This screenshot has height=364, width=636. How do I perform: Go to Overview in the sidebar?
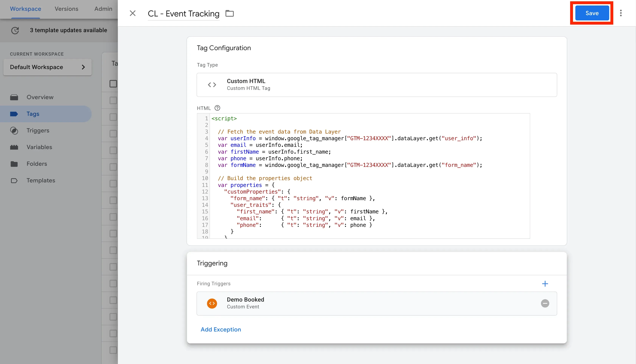[40, 97]
